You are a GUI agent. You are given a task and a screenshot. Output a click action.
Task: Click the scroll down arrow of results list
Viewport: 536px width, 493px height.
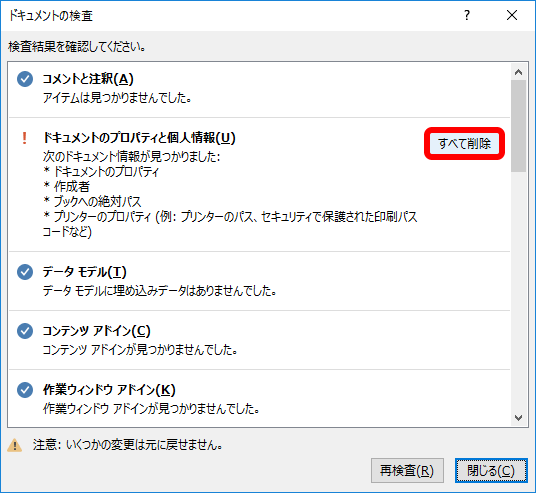tap(518, 418)
